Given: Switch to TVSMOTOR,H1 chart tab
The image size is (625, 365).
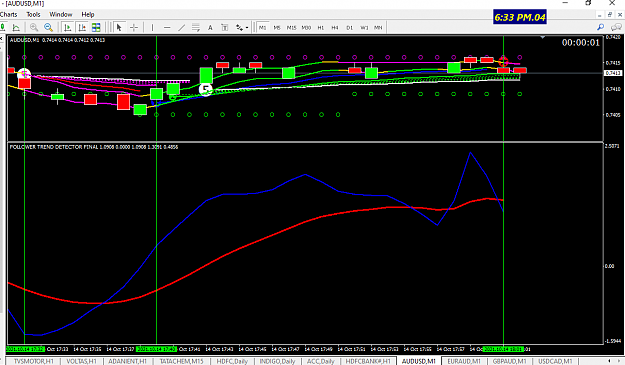Looking at the screenshot, I should coord(34,361).
